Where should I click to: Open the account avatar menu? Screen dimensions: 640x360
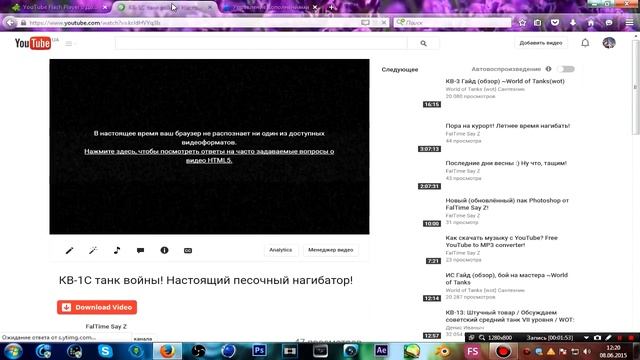(x=609, y=43)
